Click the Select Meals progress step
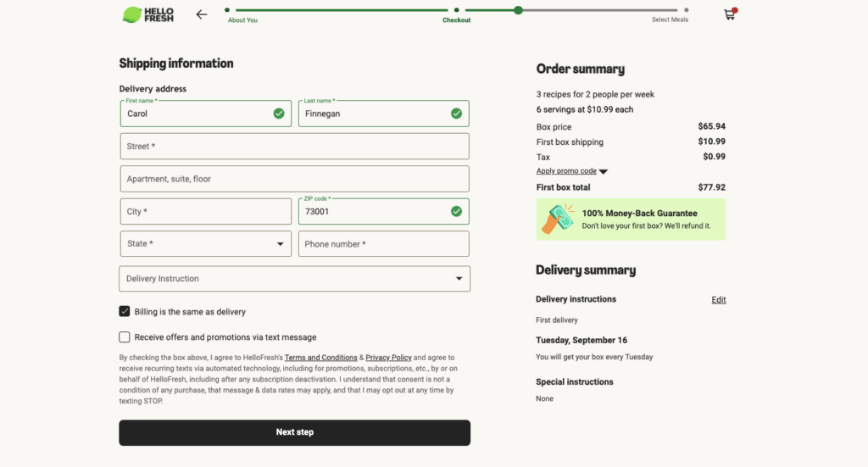868x467 pixels. coord(670,19)
